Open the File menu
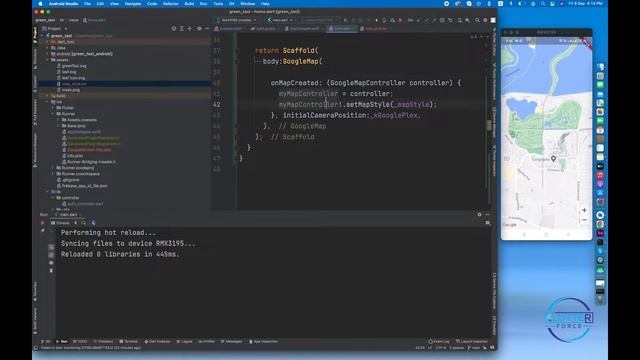Image resolution: width=640 pixels, height=360 pixels. point(87,4)
